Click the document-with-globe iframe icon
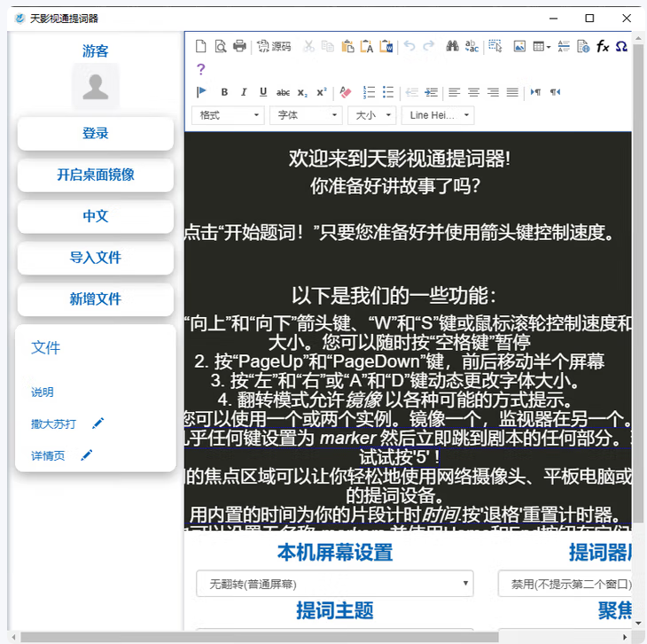Image resolution: width=647 pixels, height=644 pixels. click(x=583, y=46)
